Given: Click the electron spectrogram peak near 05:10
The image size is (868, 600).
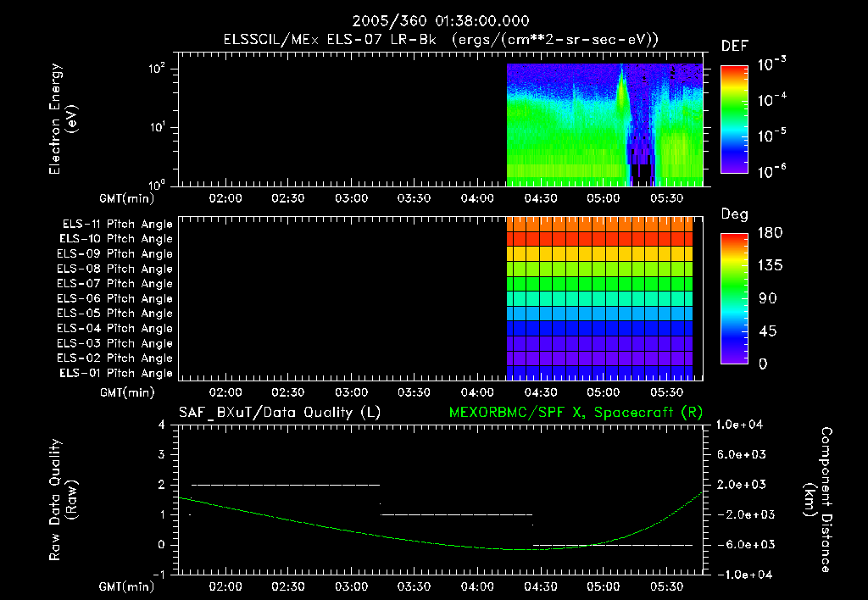Looking at the screenshot, I should click(x=621, y=92).
